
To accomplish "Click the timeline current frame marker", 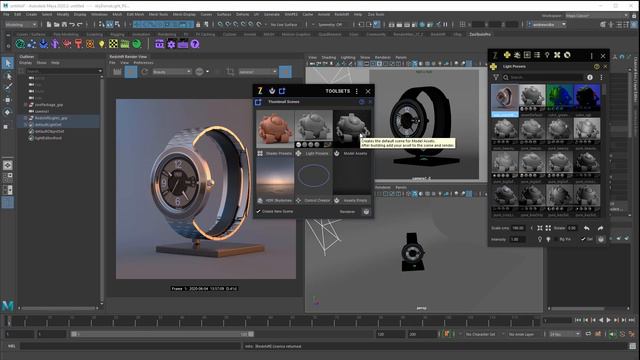I will [9, 321].
